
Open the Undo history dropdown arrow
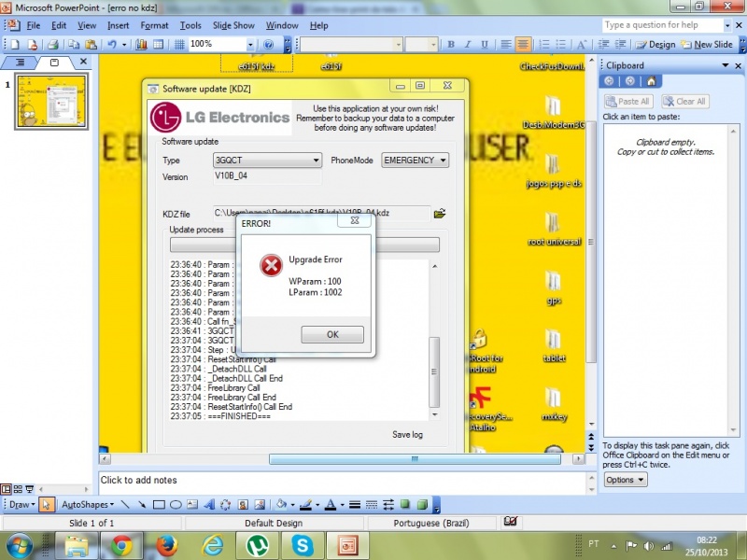(x=124, y=45)
